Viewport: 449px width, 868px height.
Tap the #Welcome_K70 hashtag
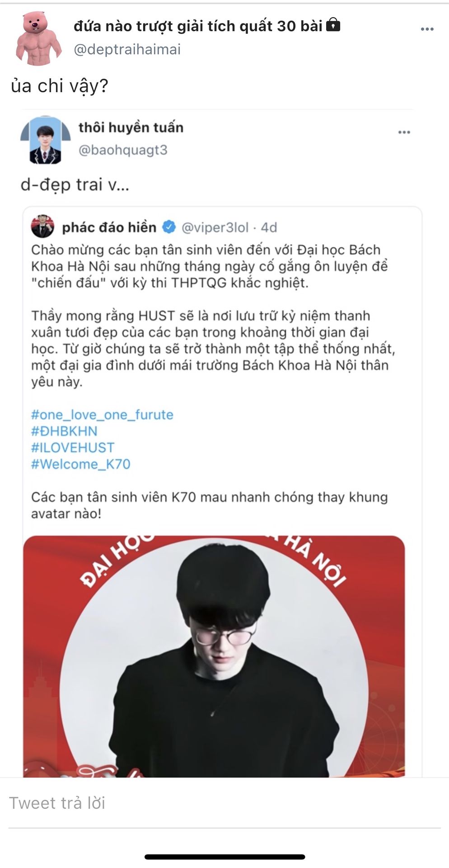(80, 464)
